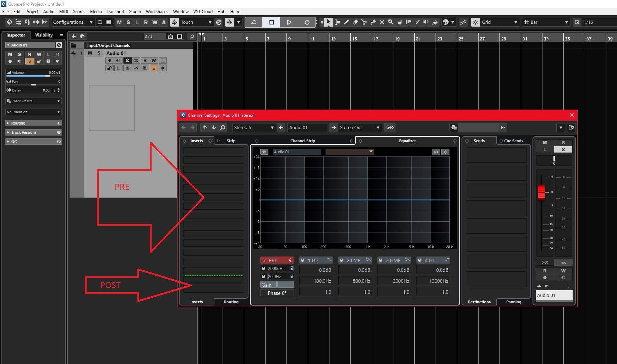Open the File menu
This screenshot has height=364, width=617.
coord(6,11)
